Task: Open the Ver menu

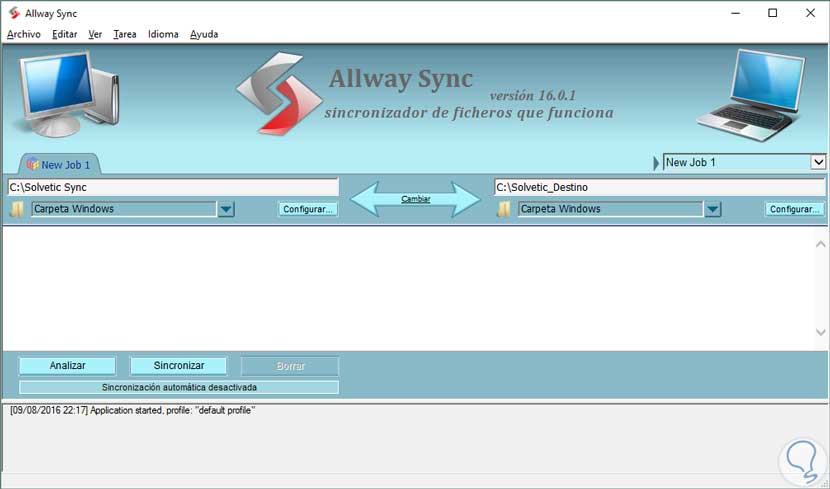Action: [x=95, y=34]
